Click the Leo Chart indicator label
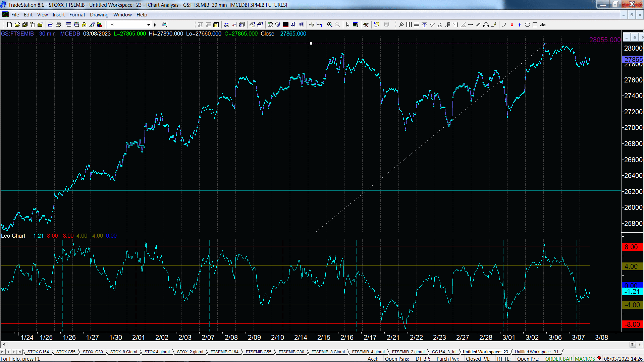 point(13,236)
